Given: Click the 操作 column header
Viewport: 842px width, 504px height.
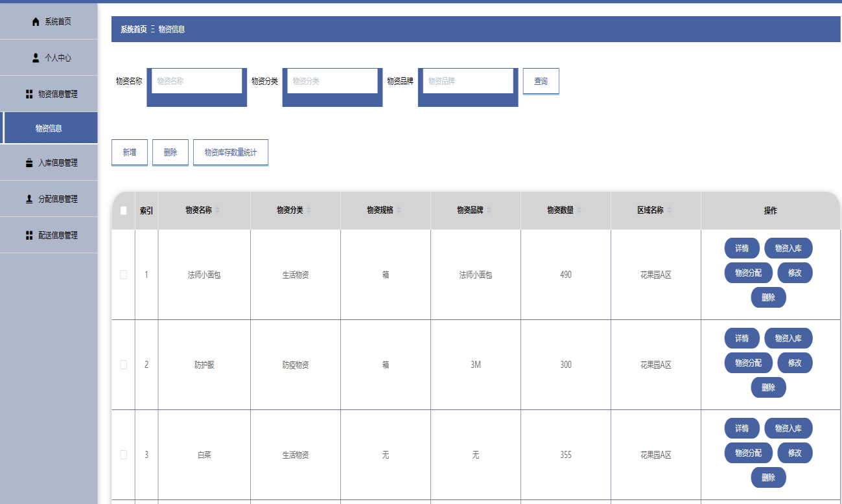Looking at the screenshot, I should tap(770, 211).
